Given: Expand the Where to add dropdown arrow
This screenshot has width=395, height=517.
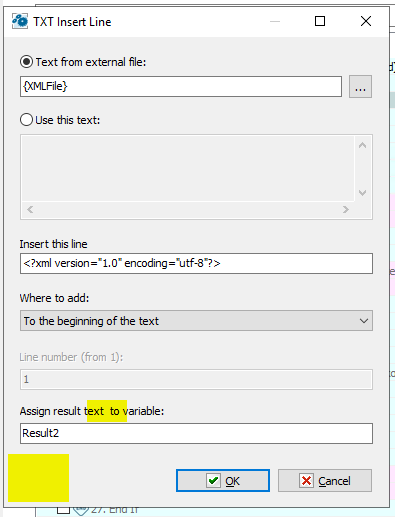Looking at the screenshot, I should tap(364, 321).
